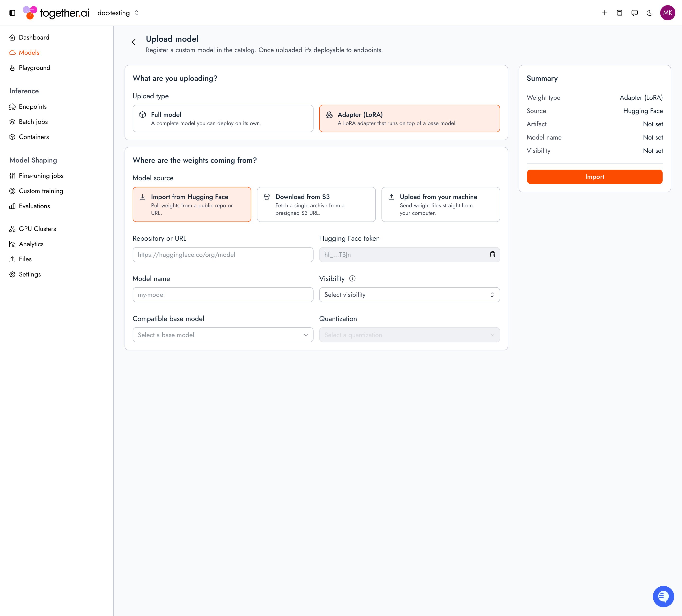Open the support chat bubble
Viewport: 682px width, 616px height.
coord(663,597)
